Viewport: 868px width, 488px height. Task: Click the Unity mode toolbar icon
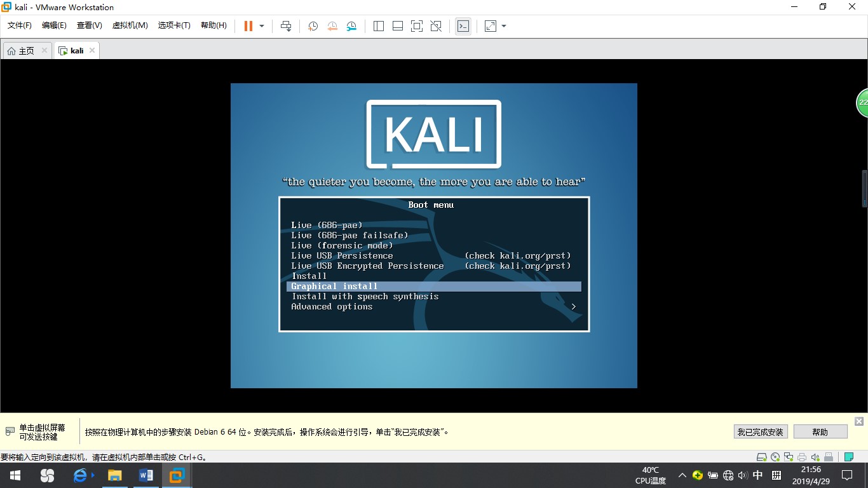point(436,26)
